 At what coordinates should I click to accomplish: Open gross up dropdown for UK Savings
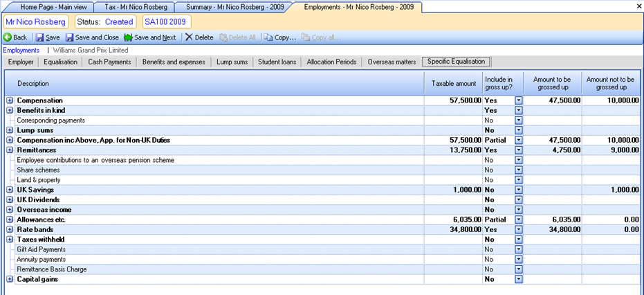point(518,190)
